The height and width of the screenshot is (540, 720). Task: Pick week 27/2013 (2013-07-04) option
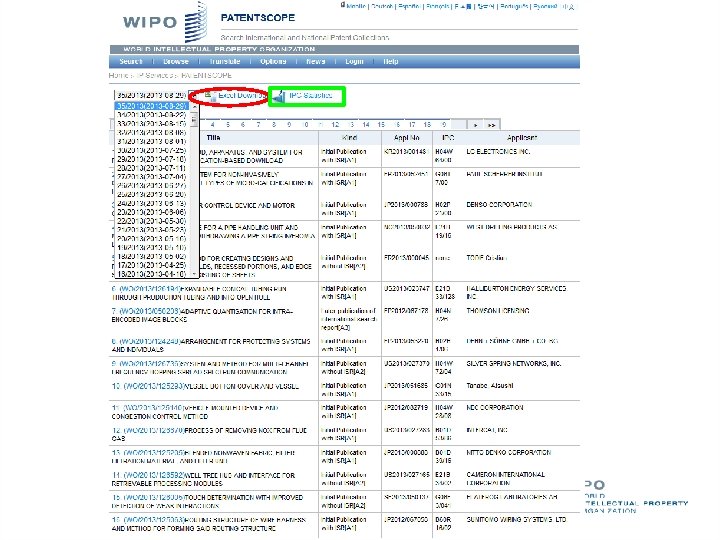point(152,177)
